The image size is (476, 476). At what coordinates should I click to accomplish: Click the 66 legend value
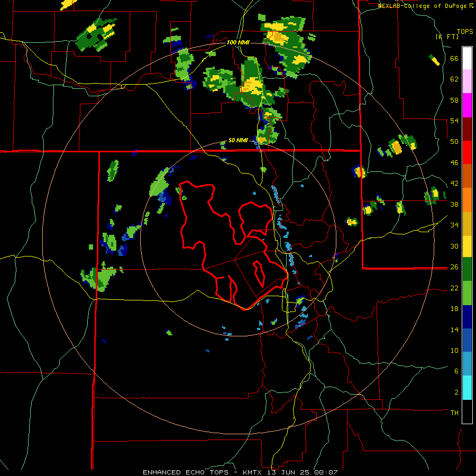coord(454,59)
